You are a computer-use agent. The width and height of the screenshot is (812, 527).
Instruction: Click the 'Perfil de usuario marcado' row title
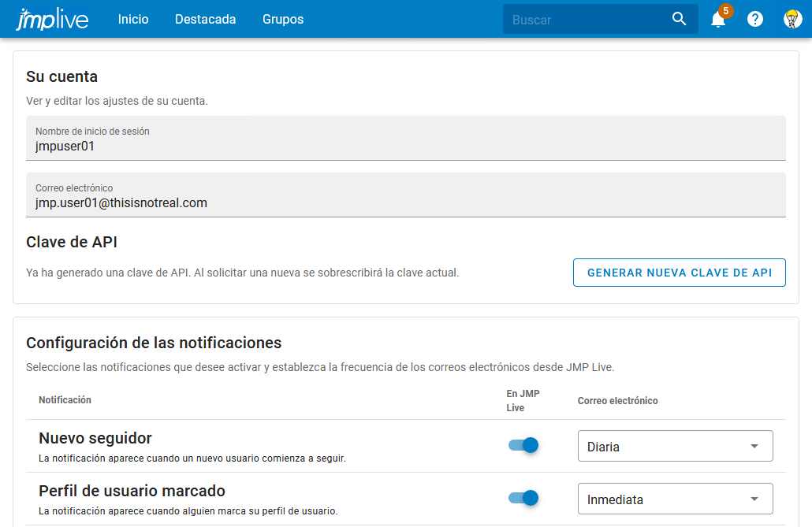[132, 491]
